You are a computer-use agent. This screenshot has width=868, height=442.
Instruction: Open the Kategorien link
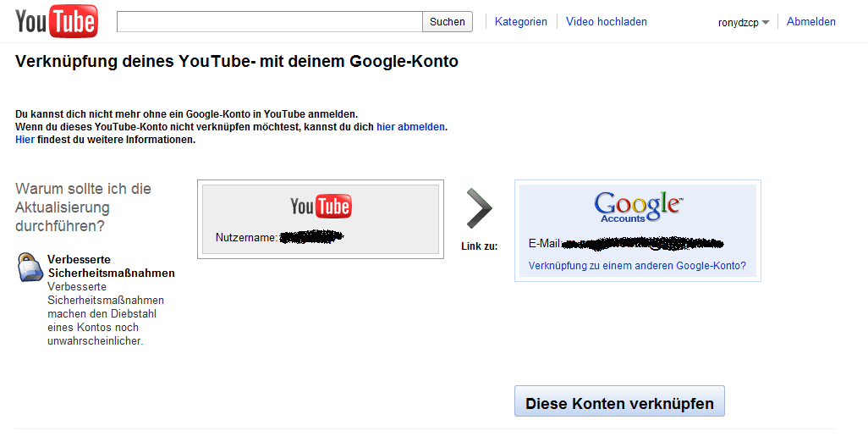(521, 22)
